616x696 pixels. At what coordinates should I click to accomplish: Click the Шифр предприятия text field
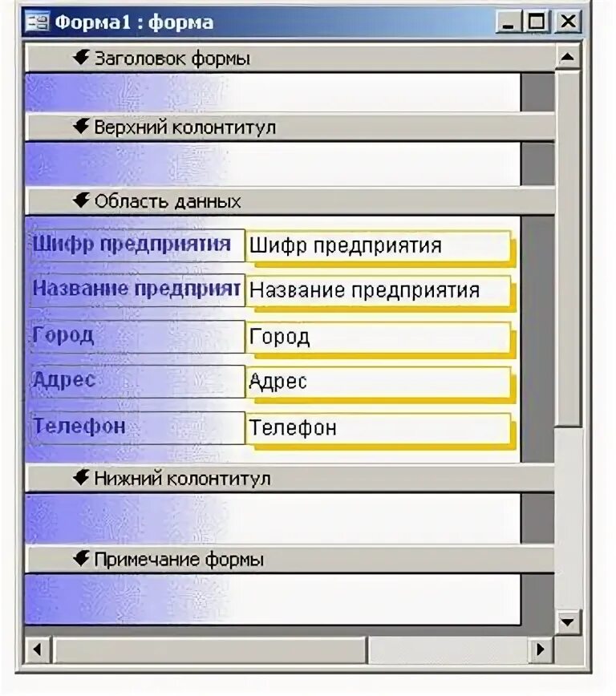point(378,245)
